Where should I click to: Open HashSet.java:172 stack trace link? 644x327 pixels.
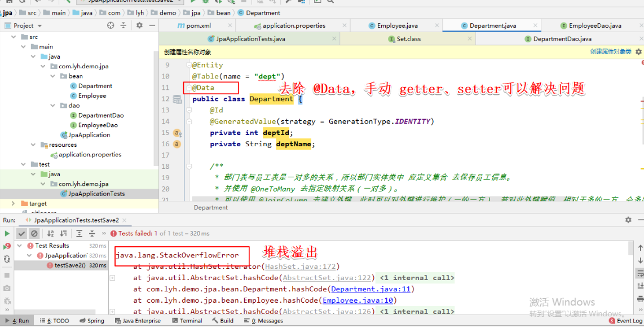[x=300, y=267]
